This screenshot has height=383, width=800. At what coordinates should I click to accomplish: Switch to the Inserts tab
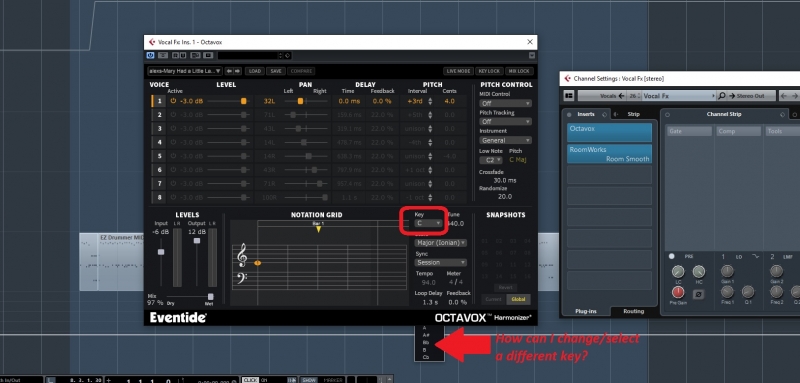[x=585, y=114]
